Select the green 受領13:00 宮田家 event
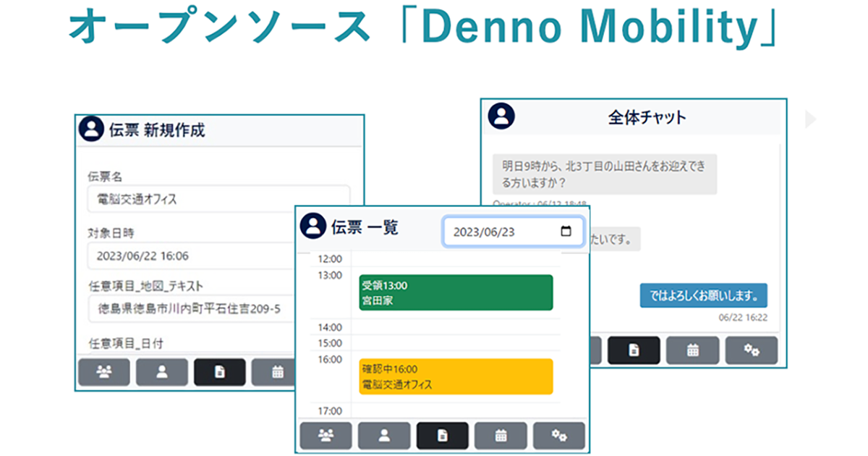 (x=455, y=292)
